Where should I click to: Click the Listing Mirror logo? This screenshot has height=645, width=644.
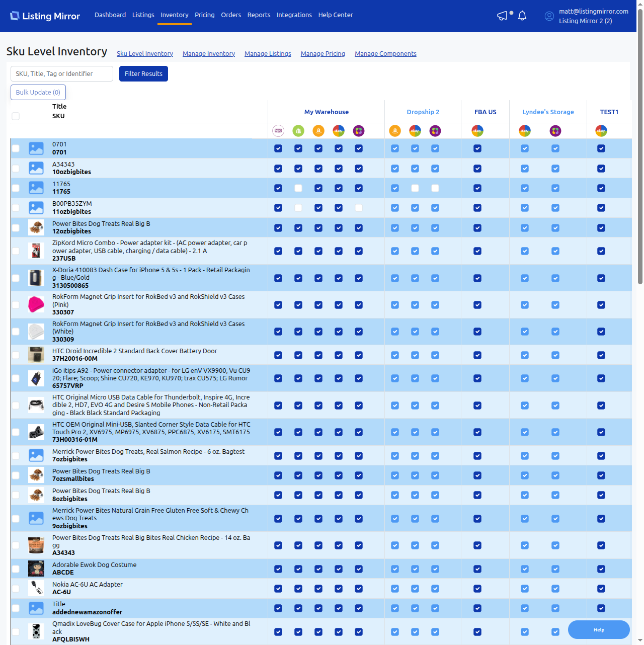(x=45, y=16)
